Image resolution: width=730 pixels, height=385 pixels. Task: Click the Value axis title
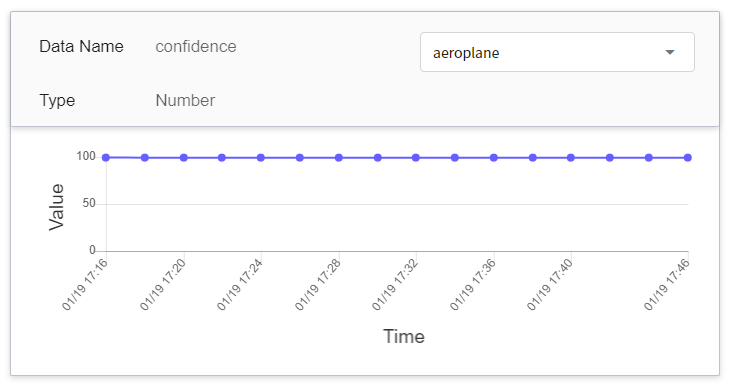click(x=56, y=207)
